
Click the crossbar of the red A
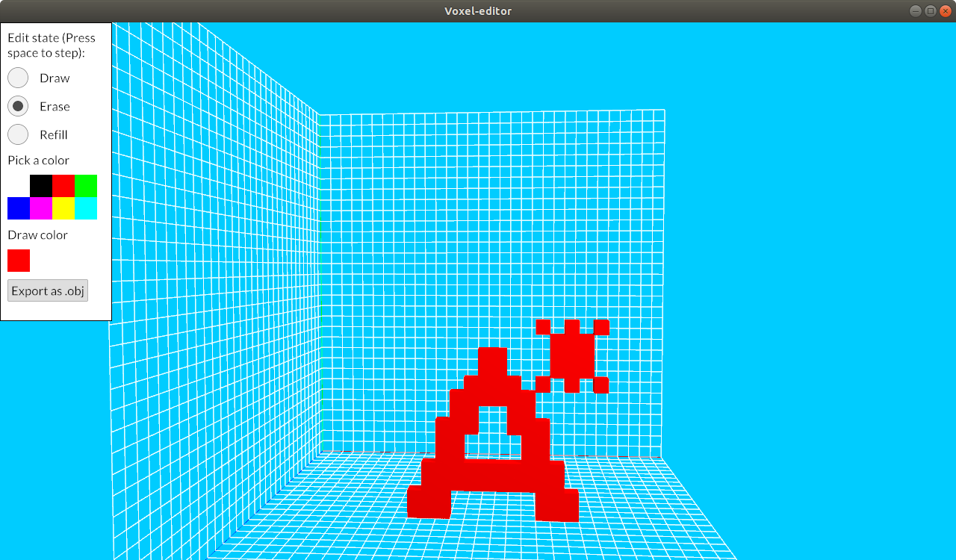pos(493,475)
